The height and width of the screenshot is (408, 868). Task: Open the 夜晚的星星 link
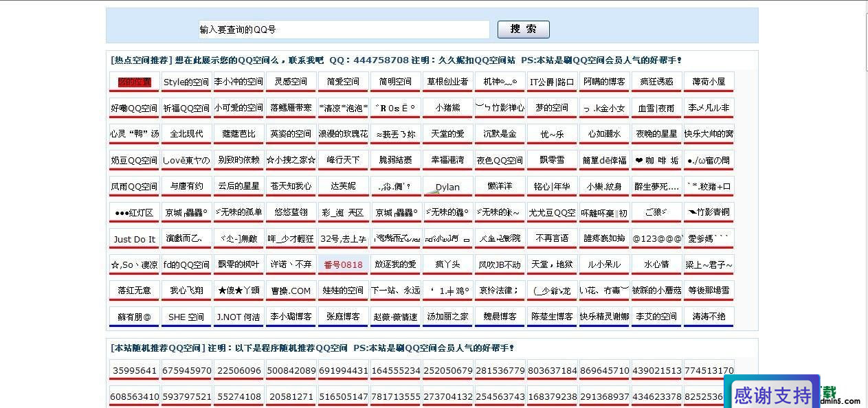pos(656,134)
